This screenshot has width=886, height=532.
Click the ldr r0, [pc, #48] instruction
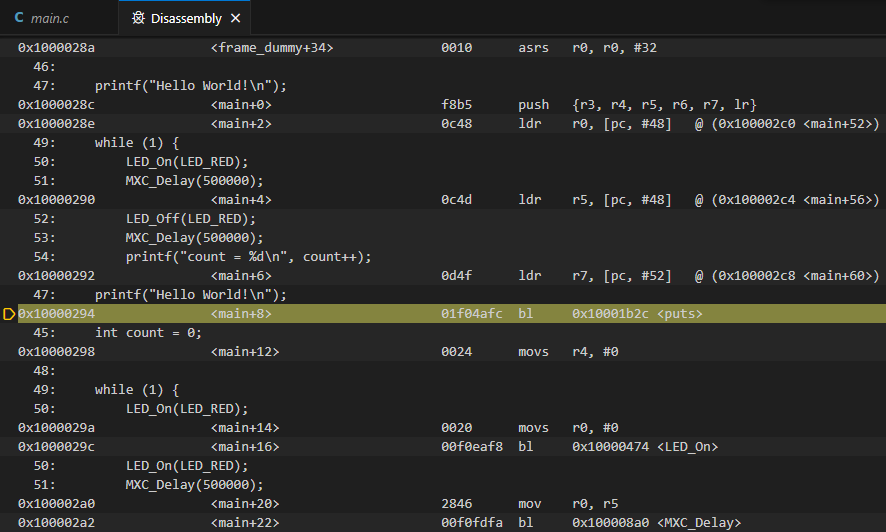coord(594,124)
